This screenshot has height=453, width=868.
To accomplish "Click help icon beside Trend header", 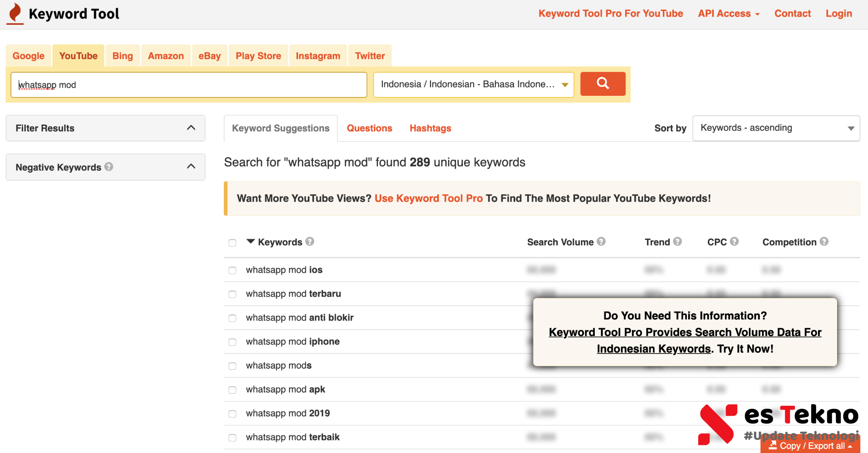I will 677,242.
